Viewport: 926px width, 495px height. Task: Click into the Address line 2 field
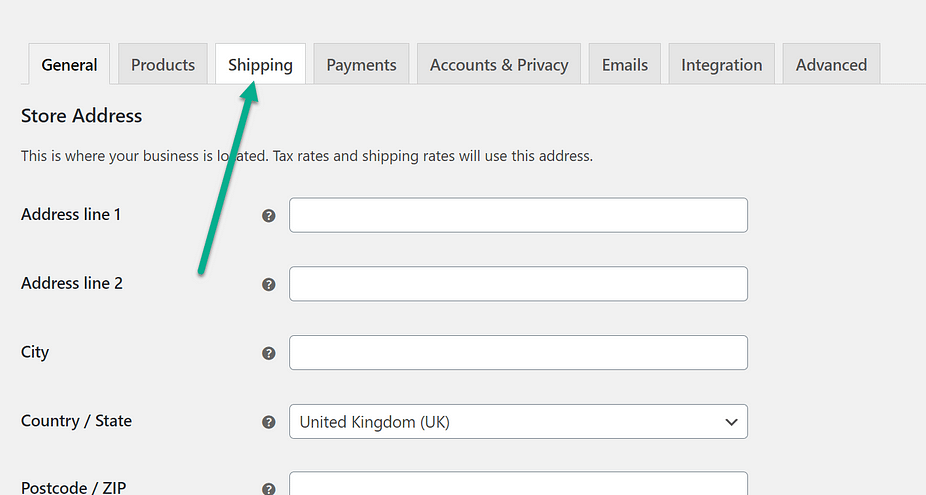[x=518, y=284]
